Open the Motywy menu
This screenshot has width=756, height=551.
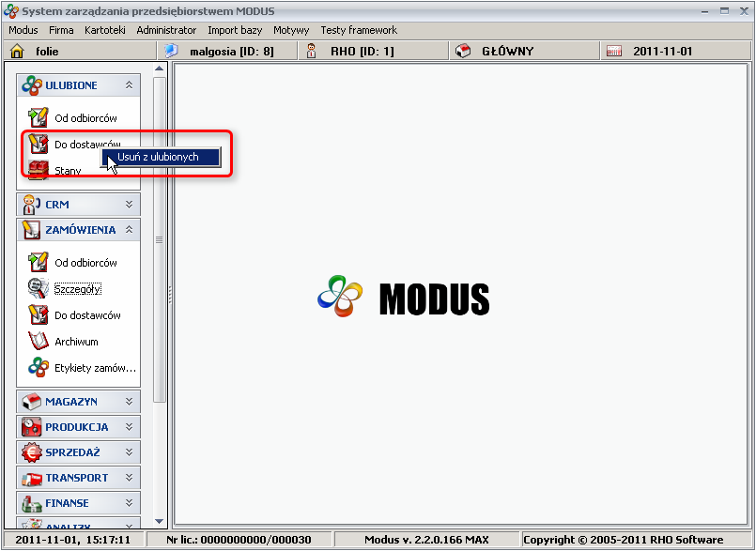(x=291, y=30)
